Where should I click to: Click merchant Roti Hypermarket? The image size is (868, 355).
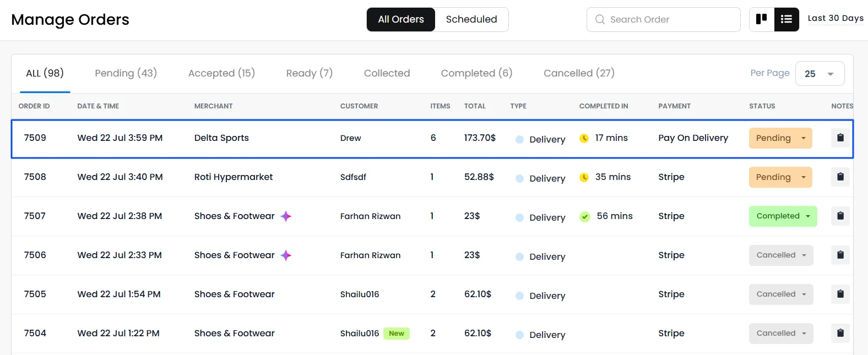[x=234, y=177]
